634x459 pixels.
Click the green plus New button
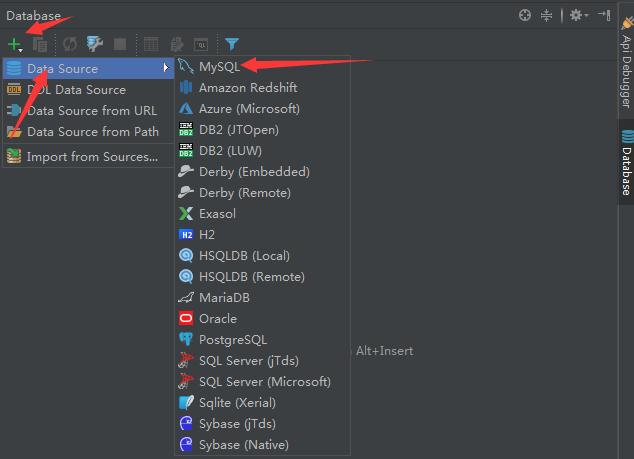click(x=15, y=44)
